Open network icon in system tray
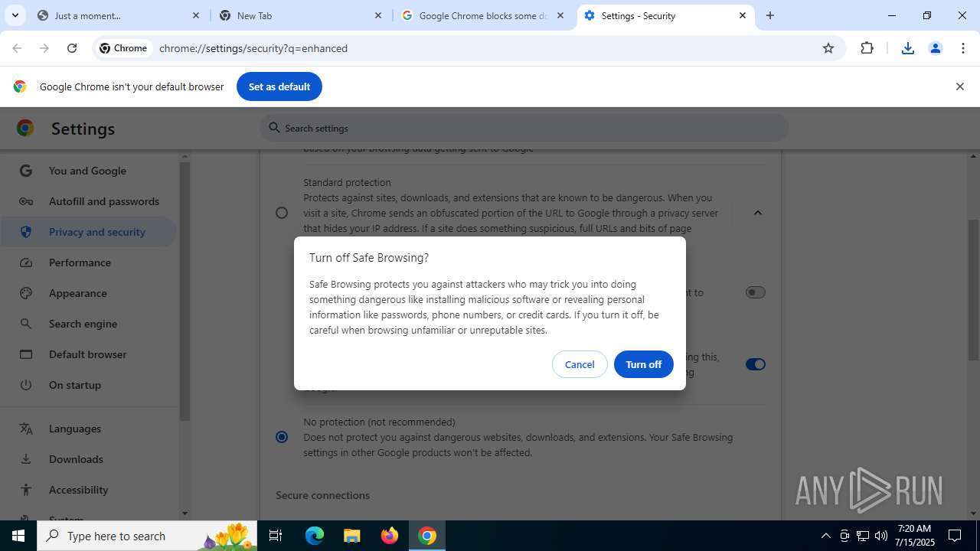This screenshot has width=980, height=551. [863, 536]
